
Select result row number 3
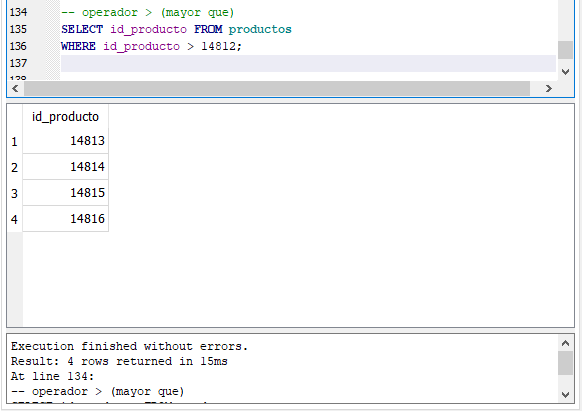pyautogui.click(x=15, y=193)
